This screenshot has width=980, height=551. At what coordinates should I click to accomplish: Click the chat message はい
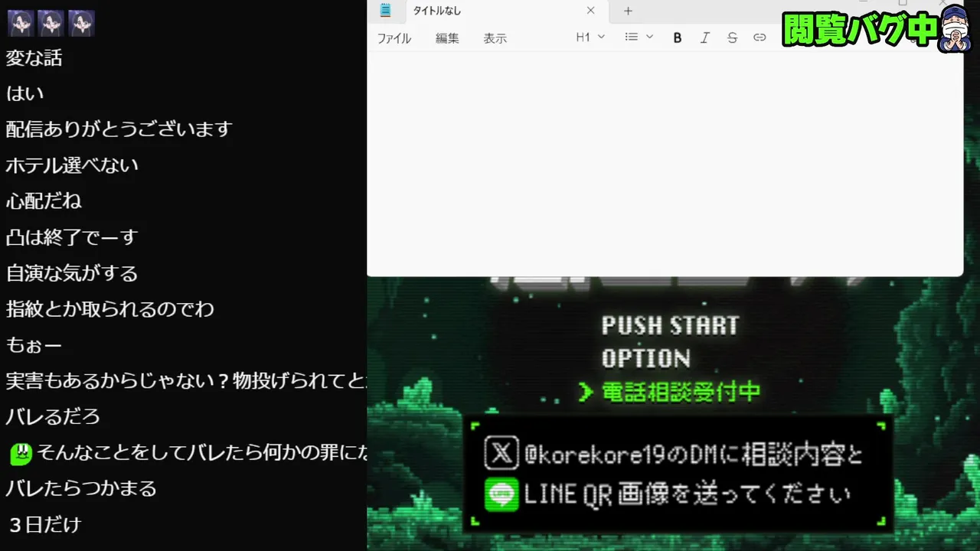coord(25,94)
